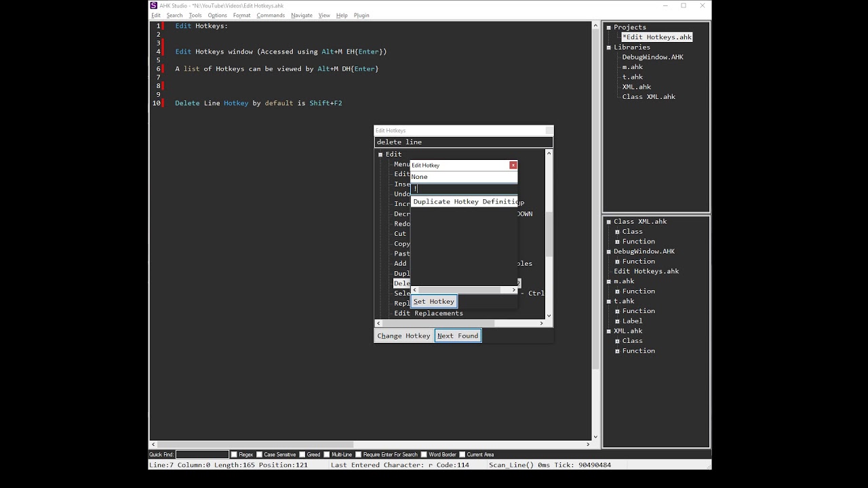The image size is (868, 488).
Task: Select Edit Replacements in hotkeys tree
Action: [428, 313]
